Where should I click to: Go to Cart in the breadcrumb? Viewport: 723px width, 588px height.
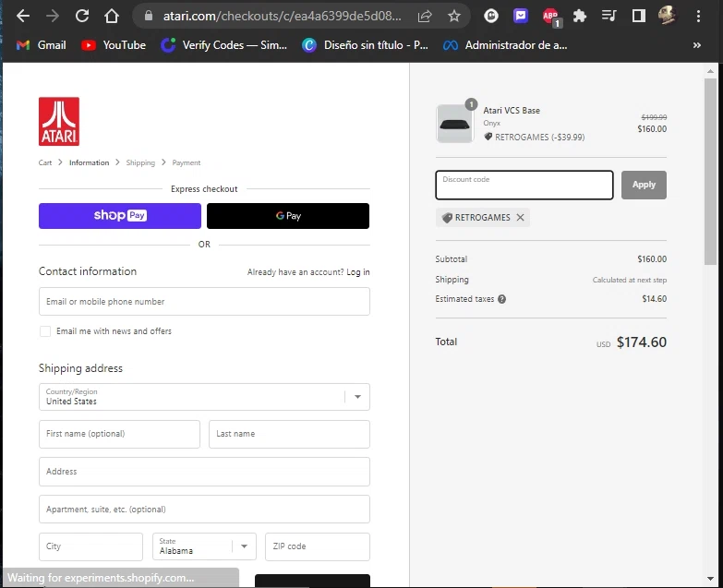coord(45,162)
